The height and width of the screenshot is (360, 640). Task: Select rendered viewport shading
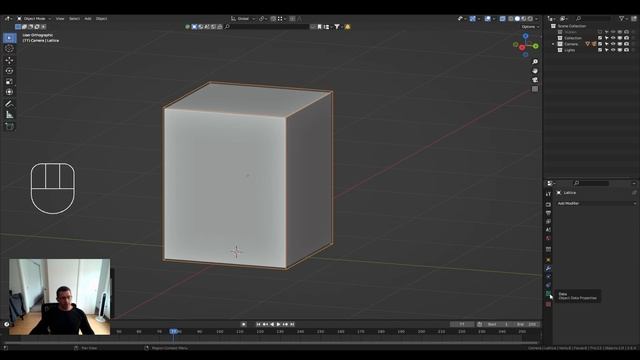click(x=530, y=18)
